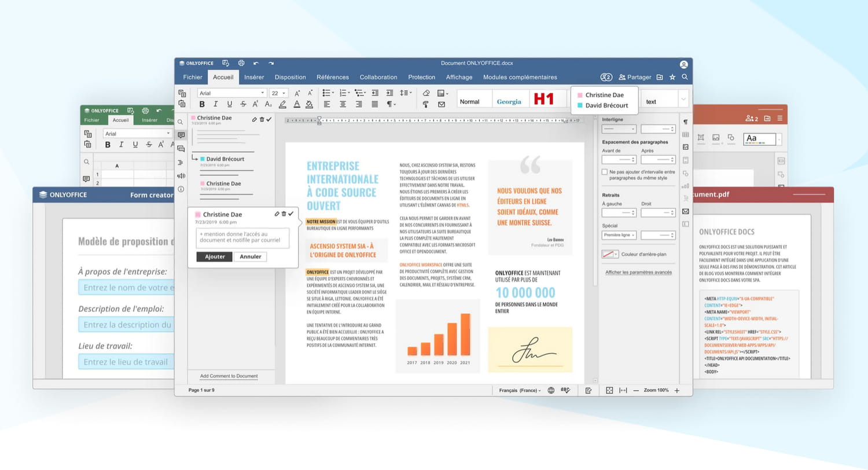Open the Insérer tab
Screen dimensions: 868x470
(x=254, y=77)
